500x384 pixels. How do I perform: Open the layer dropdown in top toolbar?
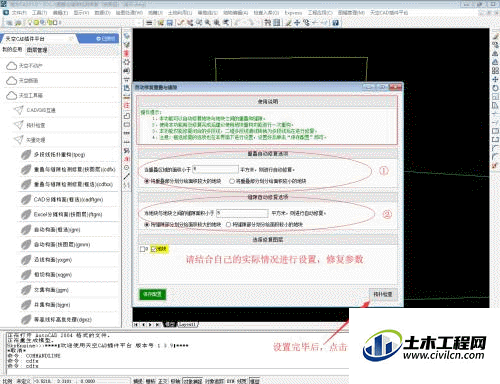(x=139, y=23)
